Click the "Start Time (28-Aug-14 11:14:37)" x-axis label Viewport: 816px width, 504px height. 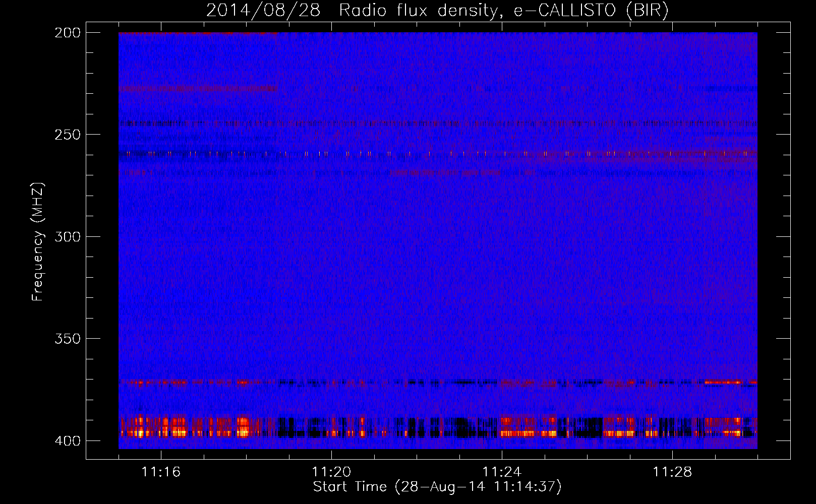tap(437, 487)
